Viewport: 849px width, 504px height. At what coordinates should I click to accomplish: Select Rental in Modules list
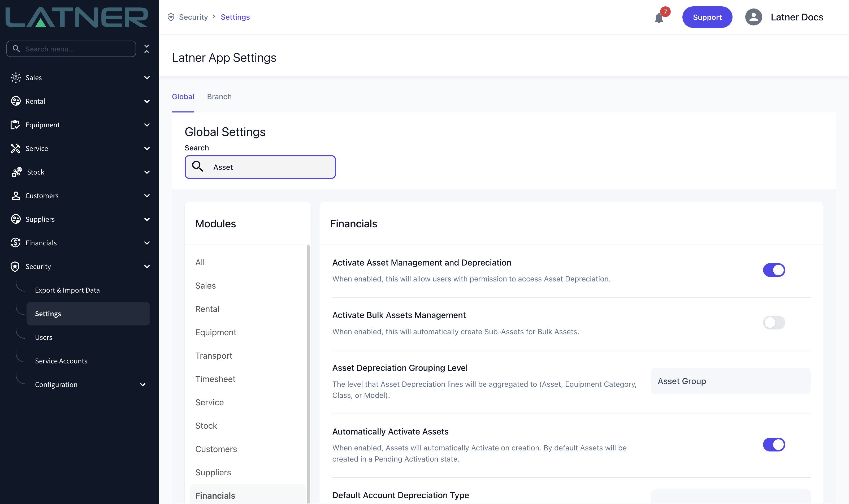click(x=248, y=309)
